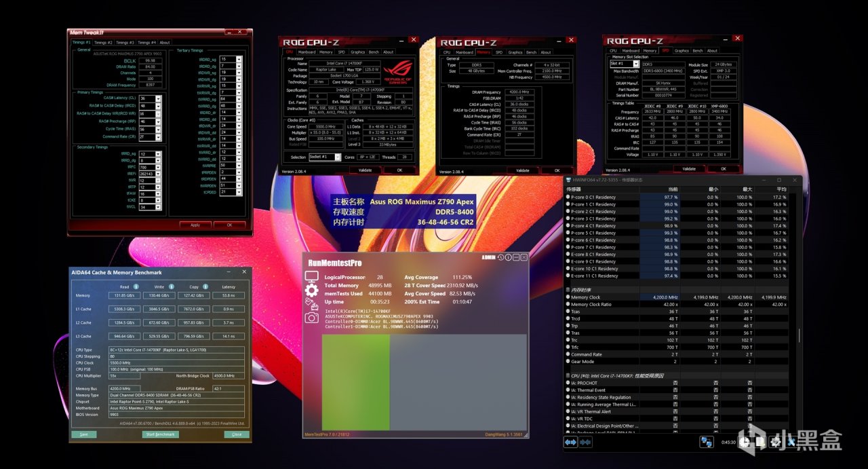
Task: Open the Socket #1 selection dropdown in CPU-Z
Action: click(x=338, y=157)
